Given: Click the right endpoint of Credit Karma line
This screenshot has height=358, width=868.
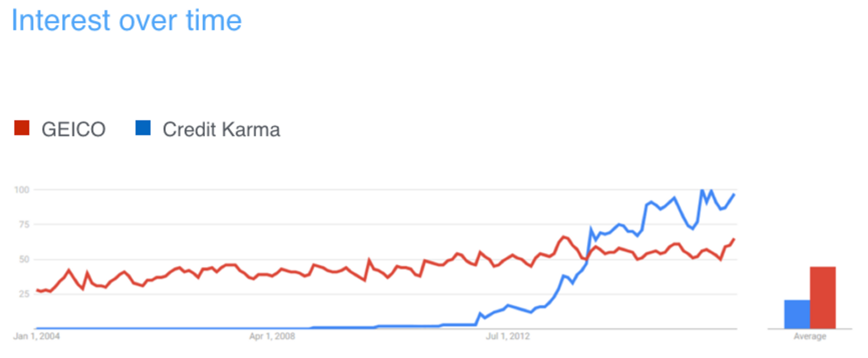Looking at the screenshot, I should [x=734, y=194].
